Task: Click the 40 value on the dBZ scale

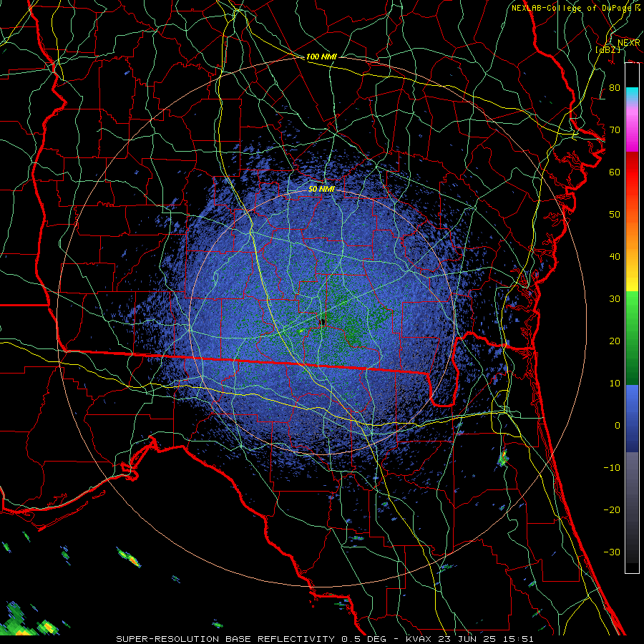Action: click(x=615, y=257)
